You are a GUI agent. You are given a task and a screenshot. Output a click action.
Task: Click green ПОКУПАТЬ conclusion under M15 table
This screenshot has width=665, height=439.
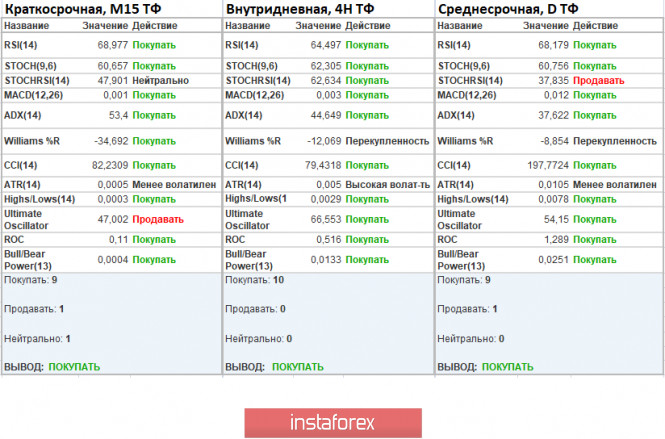[x=74, y=367]
